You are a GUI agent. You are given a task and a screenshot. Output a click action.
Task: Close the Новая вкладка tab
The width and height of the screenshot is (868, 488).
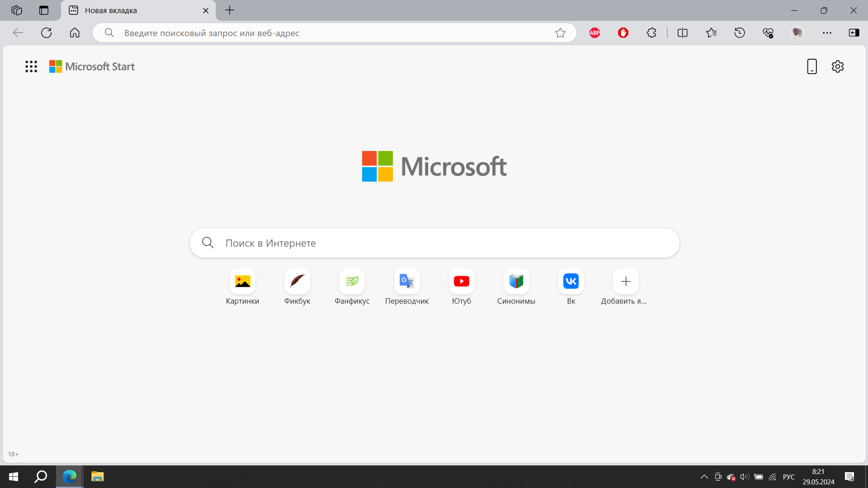click(x=206, y=10)
